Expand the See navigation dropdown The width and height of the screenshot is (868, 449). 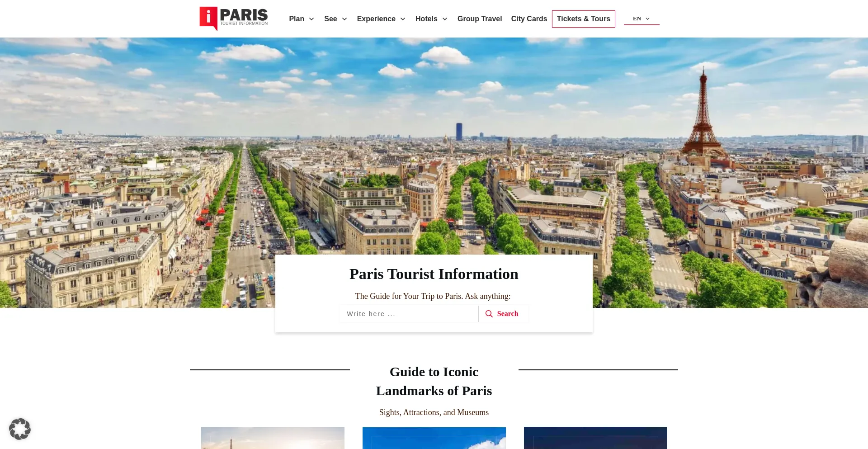pyautogui.click(x=344, y=19)
